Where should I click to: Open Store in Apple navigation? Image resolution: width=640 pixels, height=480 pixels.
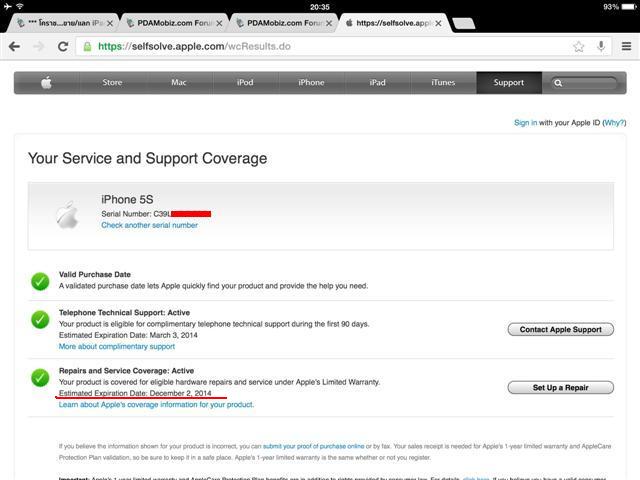click(112, 82)
